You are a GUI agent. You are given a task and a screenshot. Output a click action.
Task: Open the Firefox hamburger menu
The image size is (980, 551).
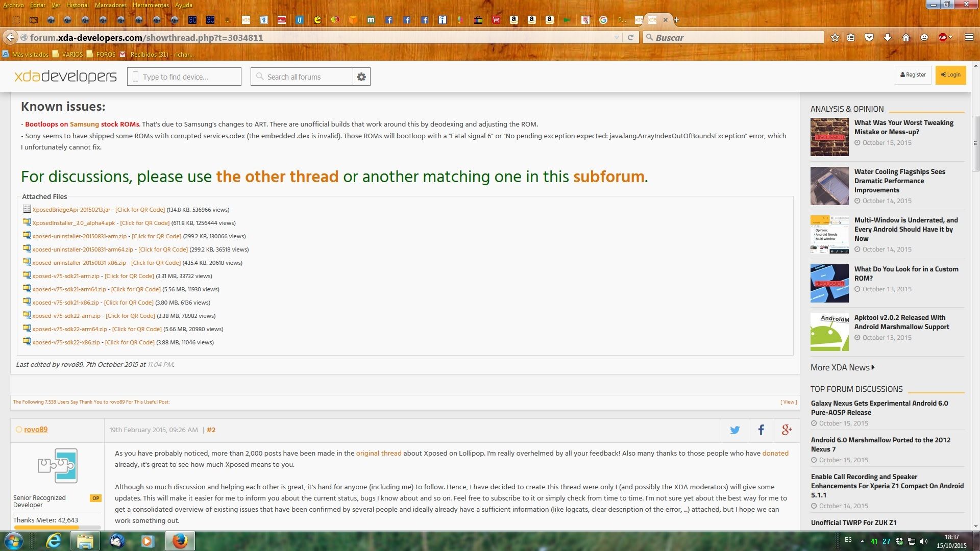tap(969, 37)
